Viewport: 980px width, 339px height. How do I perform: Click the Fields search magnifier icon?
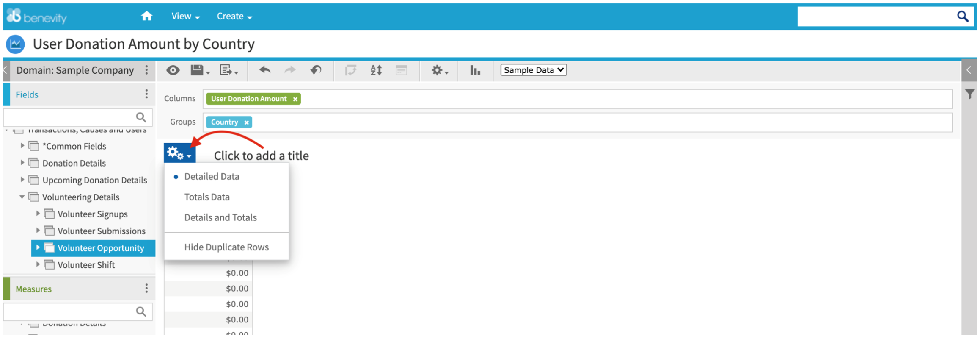coord(141,117)
